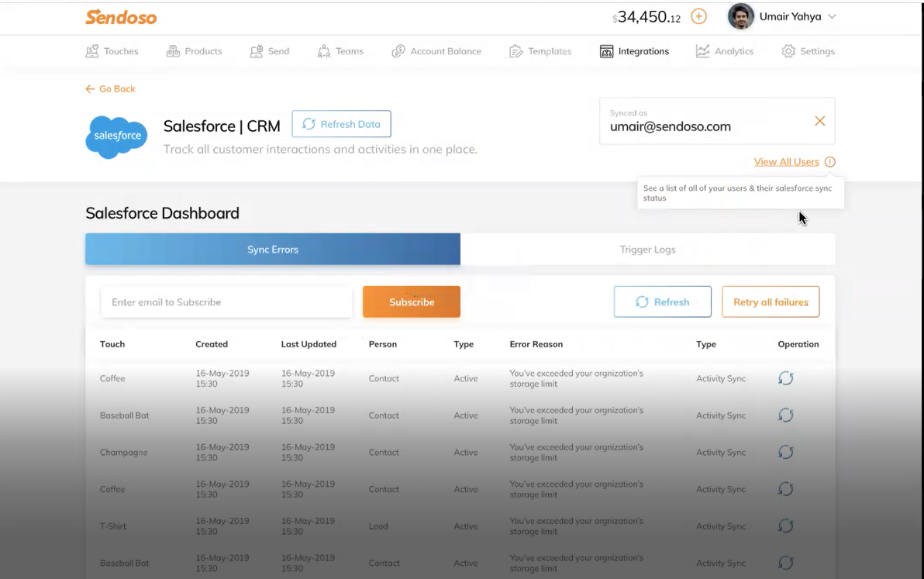Retry sync for Champagne row

tap(785, 453)
